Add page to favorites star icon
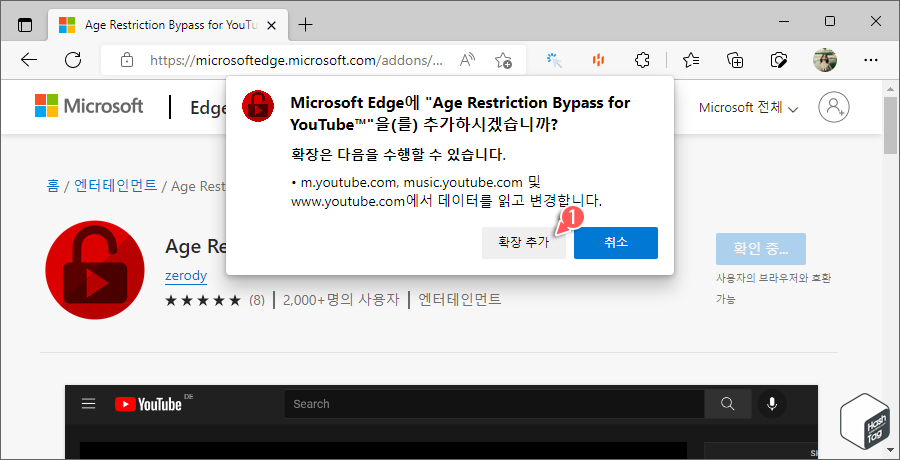Screen dimensions: 900x460 (503, 60)
